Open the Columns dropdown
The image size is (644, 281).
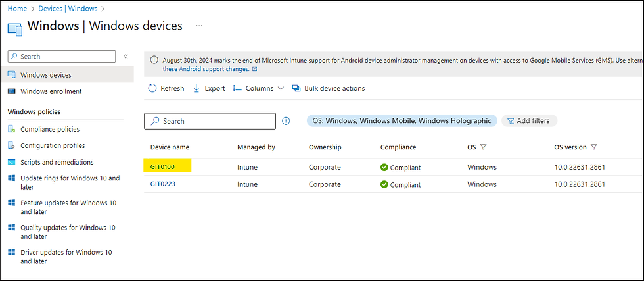[258, 88]
